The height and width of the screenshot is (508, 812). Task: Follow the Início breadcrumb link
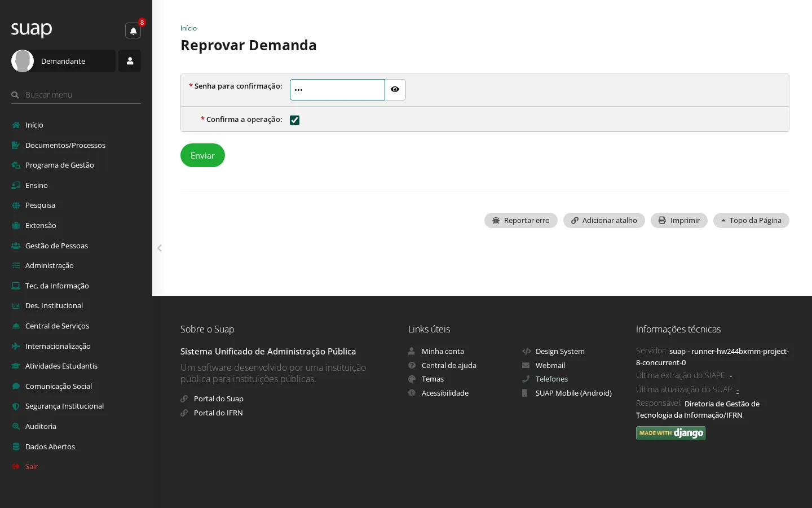(188, 28)
